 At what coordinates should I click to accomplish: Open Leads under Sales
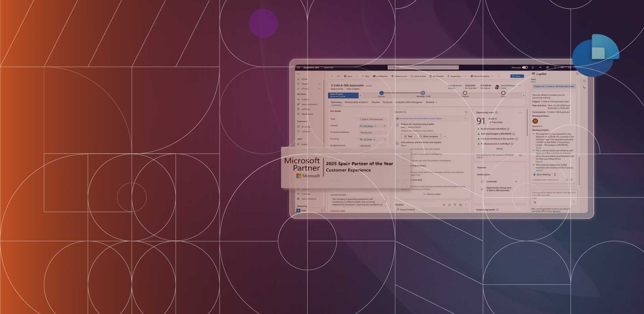tap(302, 144)
